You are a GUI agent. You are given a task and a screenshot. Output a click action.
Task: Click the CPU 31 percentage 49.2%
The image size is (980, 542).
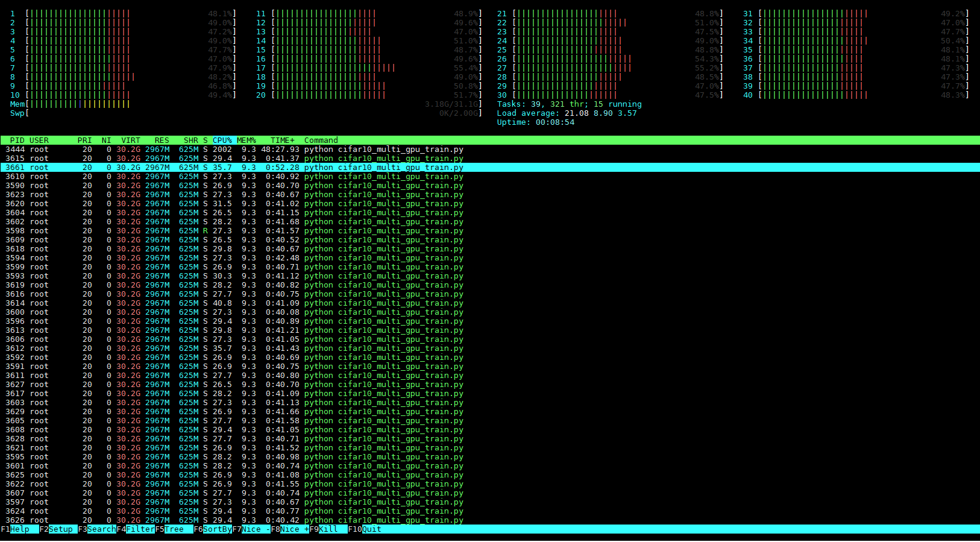pos(953,14)
